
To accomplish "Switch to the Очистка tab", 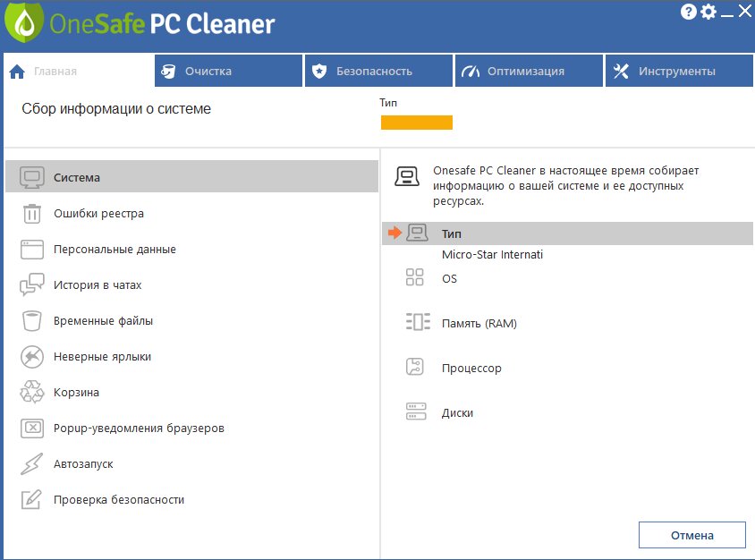I will pos(228,71).
